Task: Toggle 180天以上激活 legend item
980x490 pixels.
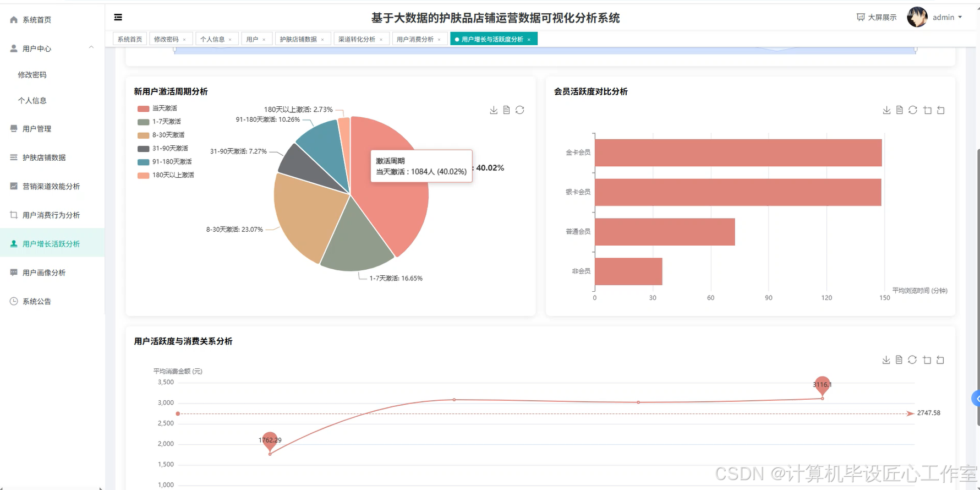Action: point(166,175)
